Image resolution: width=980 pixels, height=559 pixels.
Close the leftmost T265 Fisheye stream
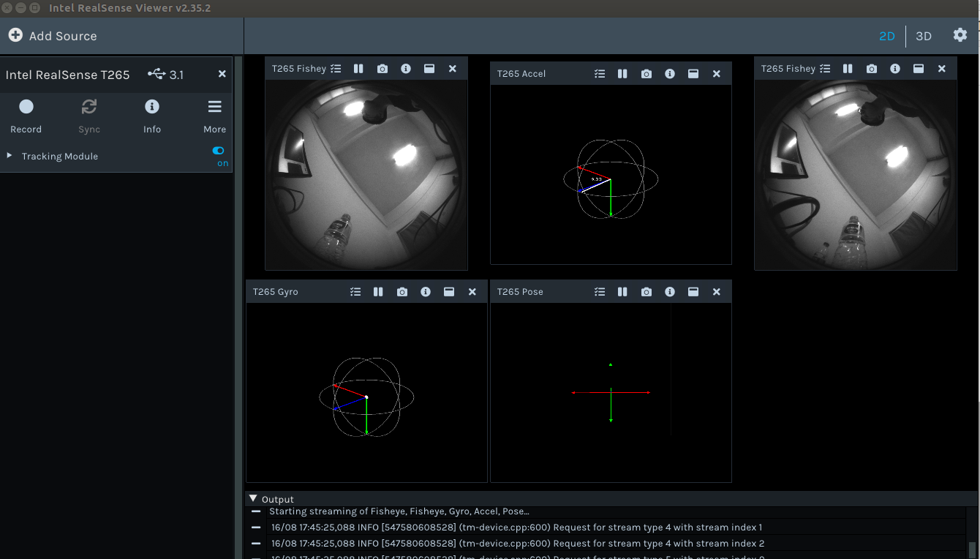[453, 69]
